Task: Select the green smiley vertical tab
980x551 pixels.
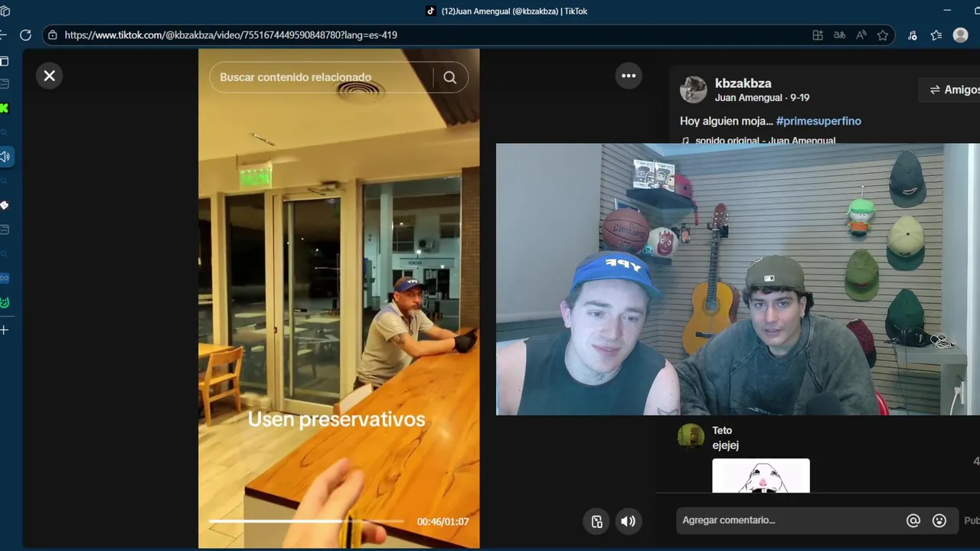Action: coord(5,302)
